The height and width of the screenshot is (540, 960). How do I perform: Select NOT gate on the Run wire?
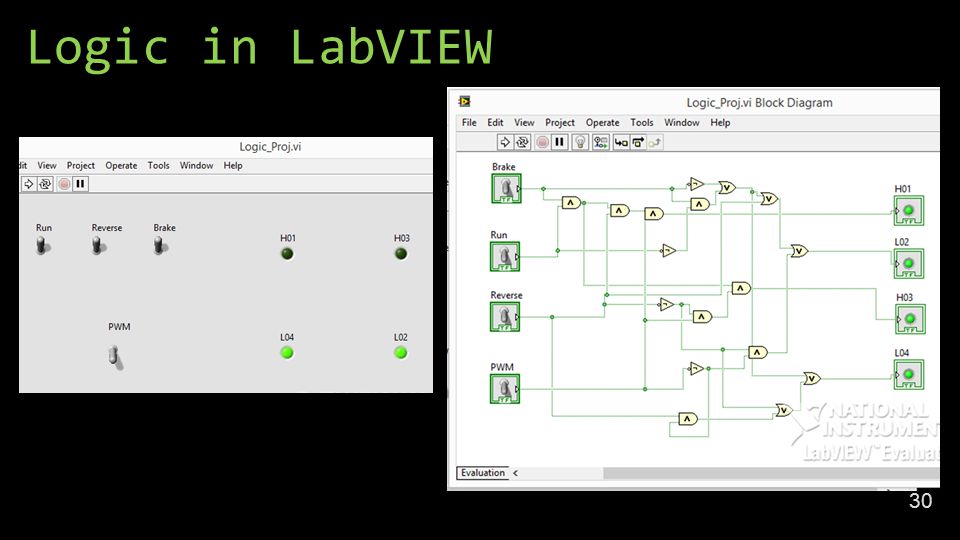668,250
